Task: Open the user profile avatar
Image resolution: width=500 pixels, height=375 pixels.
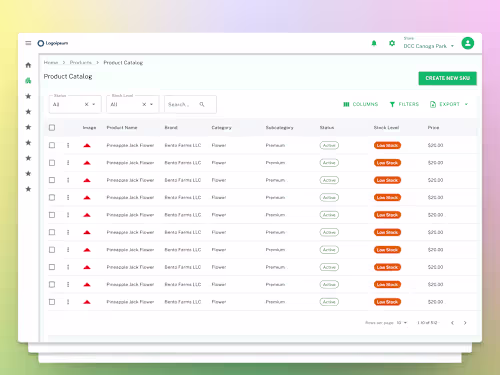Action: [468, 43]
